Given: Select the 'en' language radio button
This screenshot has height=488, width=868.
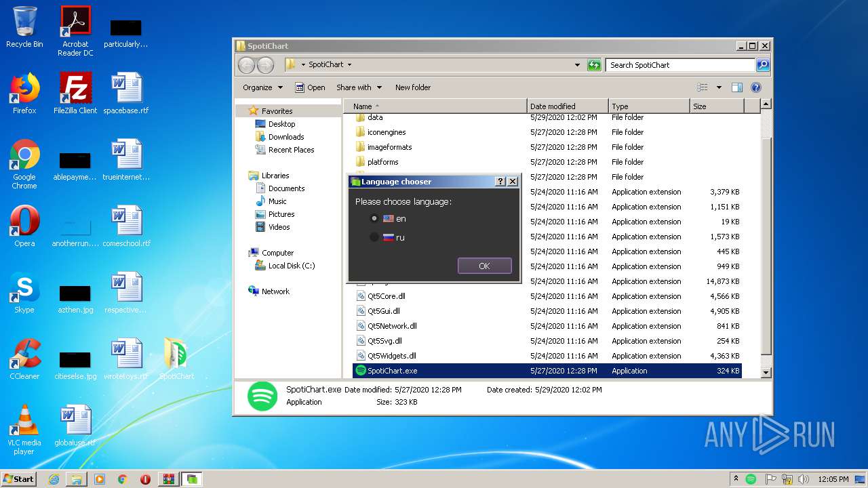Looking at the screenshot, I should (374, 218).
